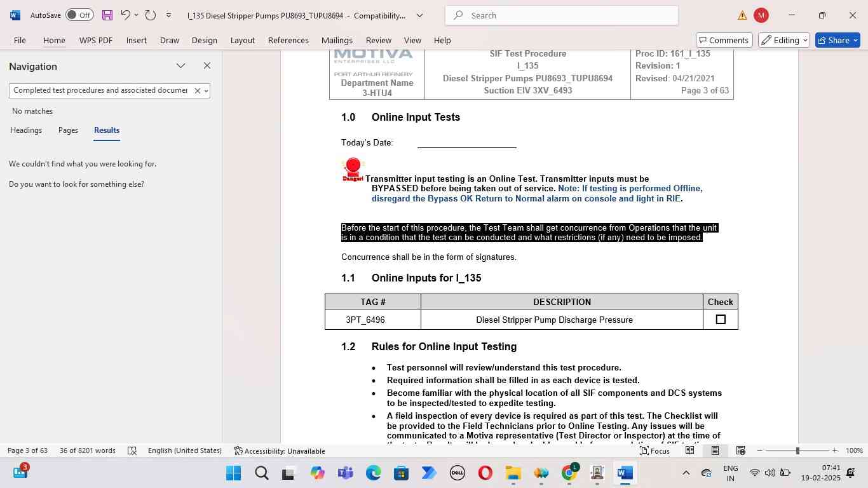Viewport: 868px width, 488px height.
Task: Open Customize Quick Access Toolbar dropdown
Action: (x=168, y=15)
